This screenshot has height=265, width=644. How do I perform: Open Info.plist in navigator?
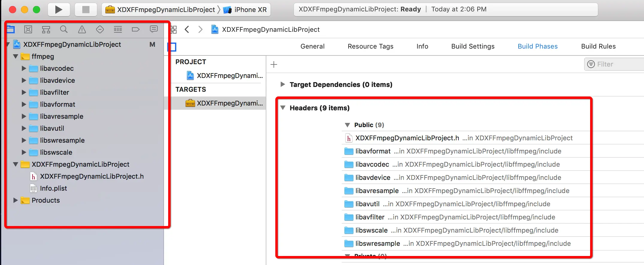pyautogui.click(x=54, y=188)
